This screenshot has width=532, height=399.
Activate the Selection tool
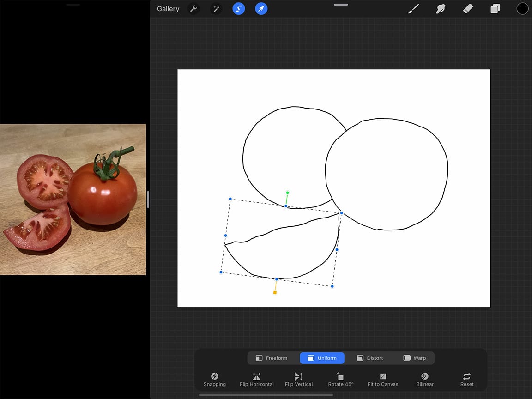pyautogui.click(x=238, y=8)
